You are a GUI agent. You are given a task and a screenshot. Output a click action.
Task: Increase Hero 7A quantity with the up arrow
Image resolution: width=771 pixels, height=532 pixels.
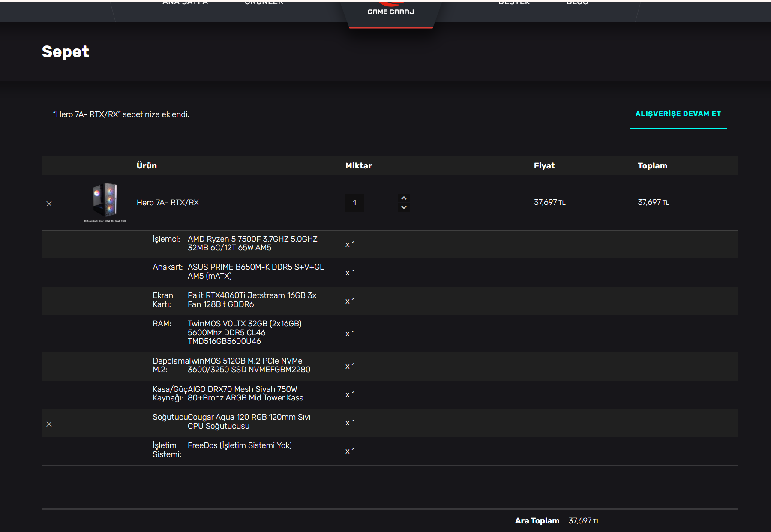pos(404,198)
